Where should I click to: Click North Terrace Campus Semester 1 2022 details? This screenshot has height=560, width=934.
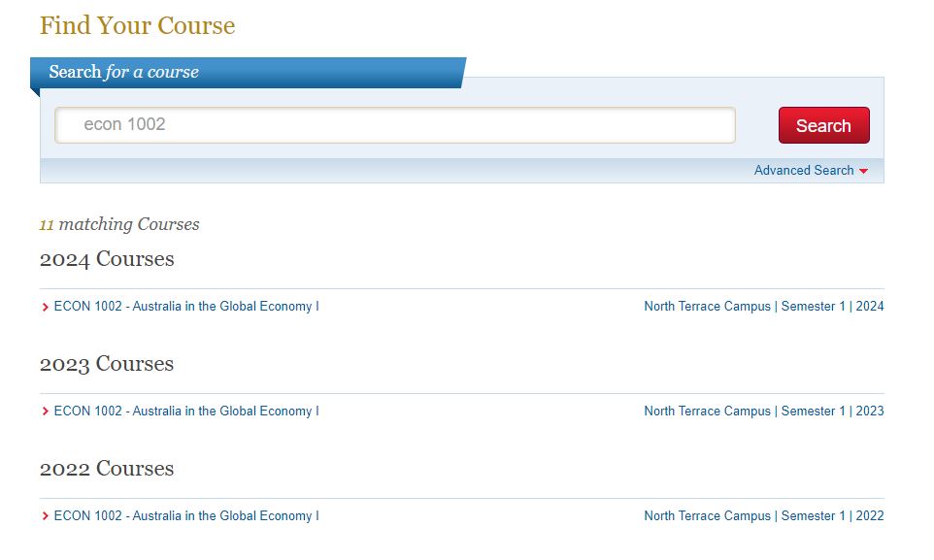pos(763,515)
